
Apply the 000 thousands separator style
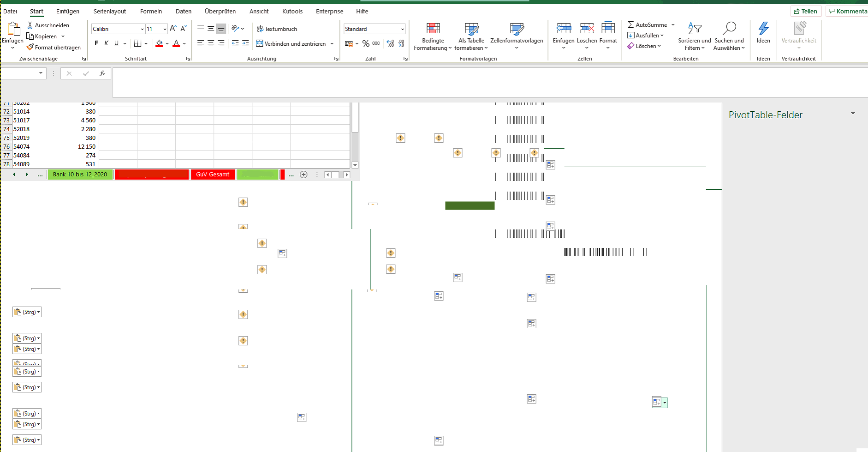point(376,43)
